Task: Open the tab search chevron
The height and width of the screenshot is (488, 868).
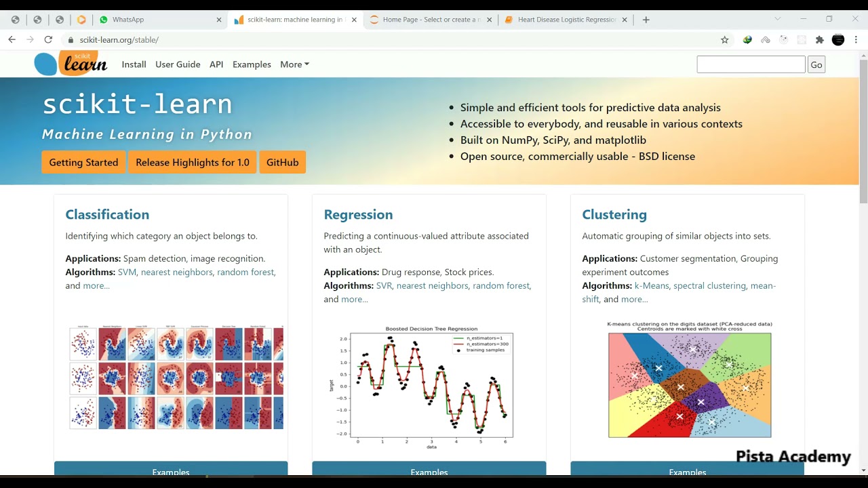Action: (778, 19)
